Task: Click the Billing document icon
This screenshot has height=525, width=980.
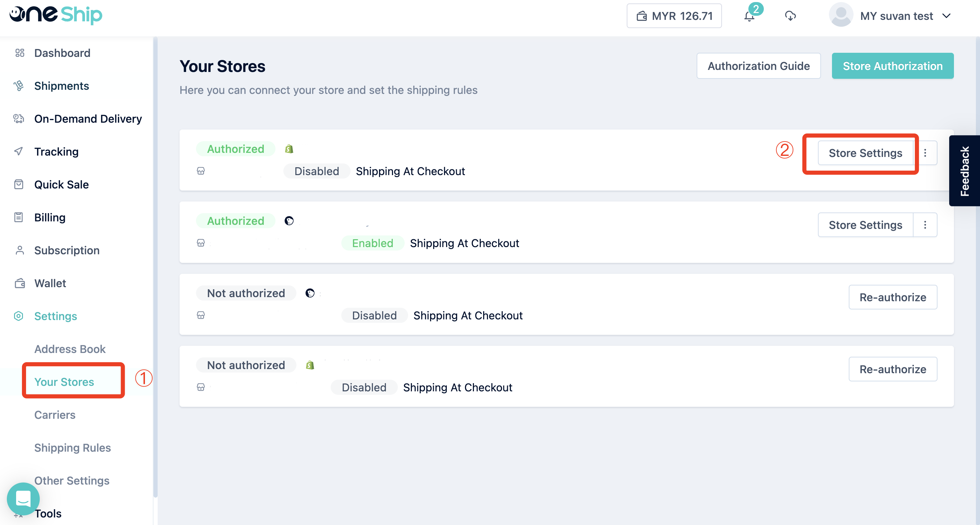Action: point(19,217)
